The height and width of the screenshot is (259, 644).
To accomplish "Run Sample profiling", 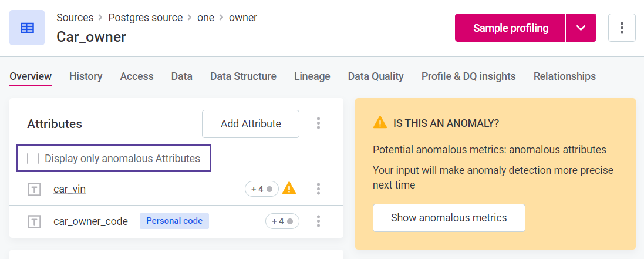I will click(x=510, y=28).
